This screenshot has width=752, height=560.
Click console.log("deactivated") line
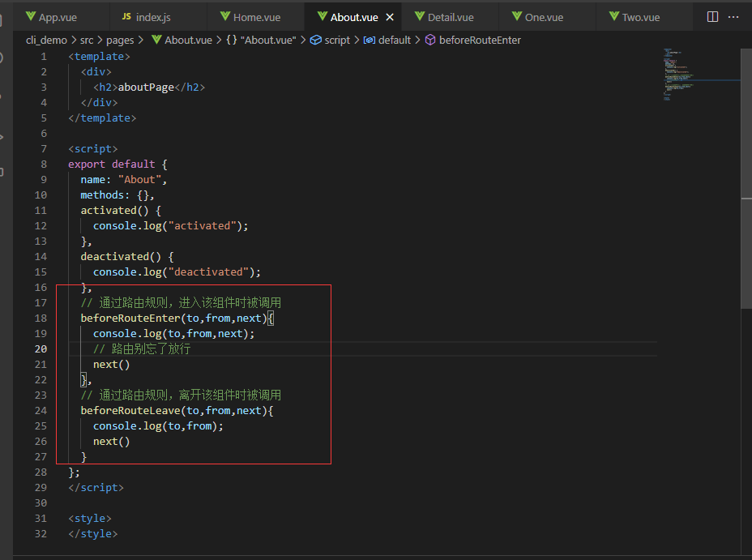pos(177,272)
